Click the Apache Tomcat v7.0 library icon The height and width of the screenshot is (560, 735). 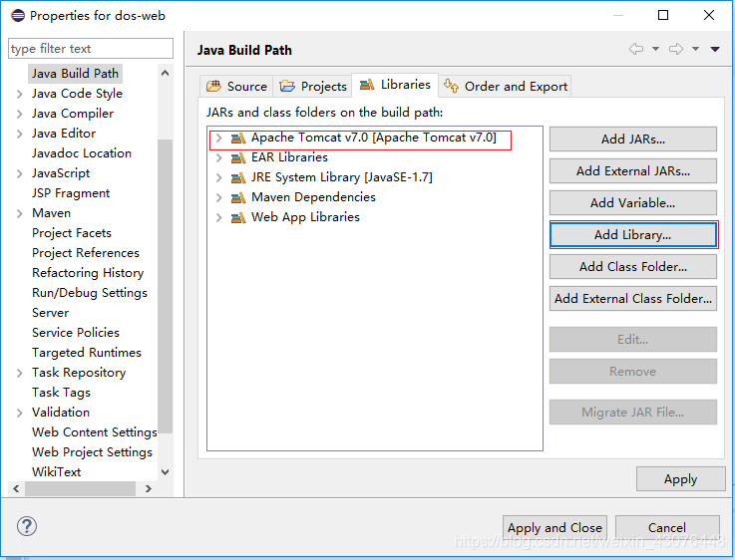[x=238, y=139]
